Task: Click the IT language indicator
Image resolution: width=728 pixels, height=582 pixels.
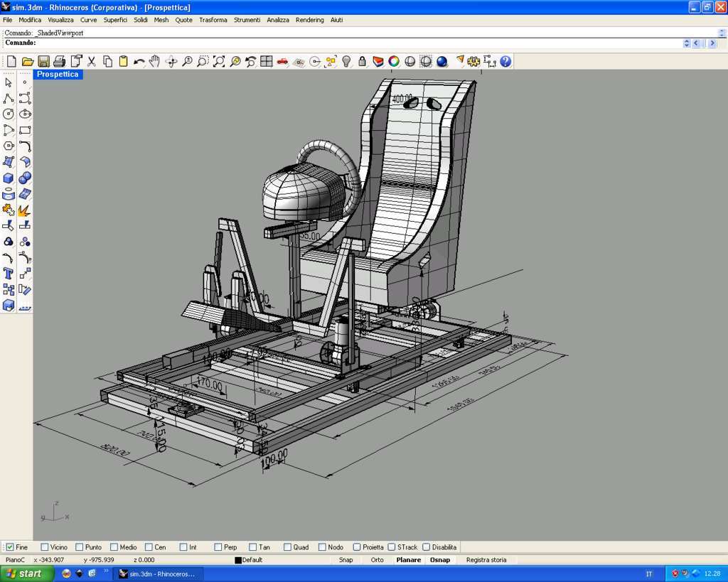Action: (649, 574)
